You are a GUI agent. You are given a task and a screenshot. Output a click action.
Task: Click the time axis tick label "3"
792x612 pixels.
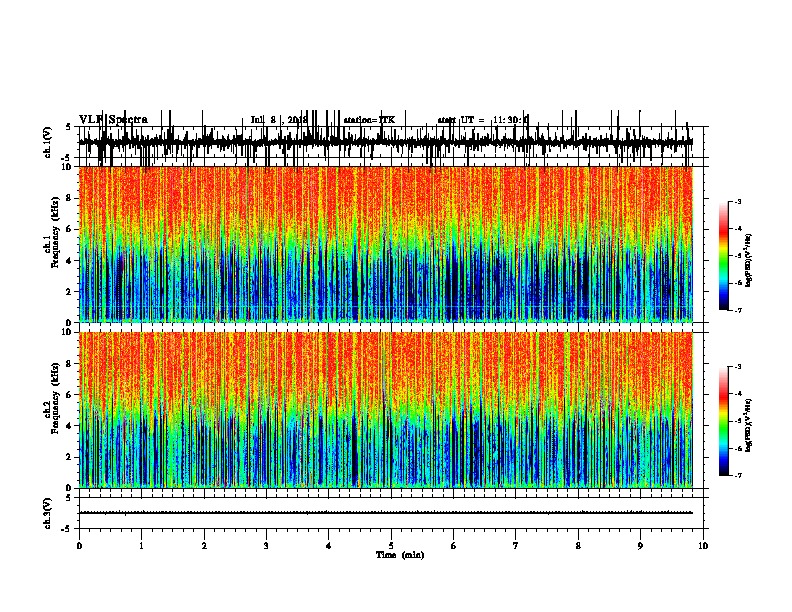(x=266, y=546)
